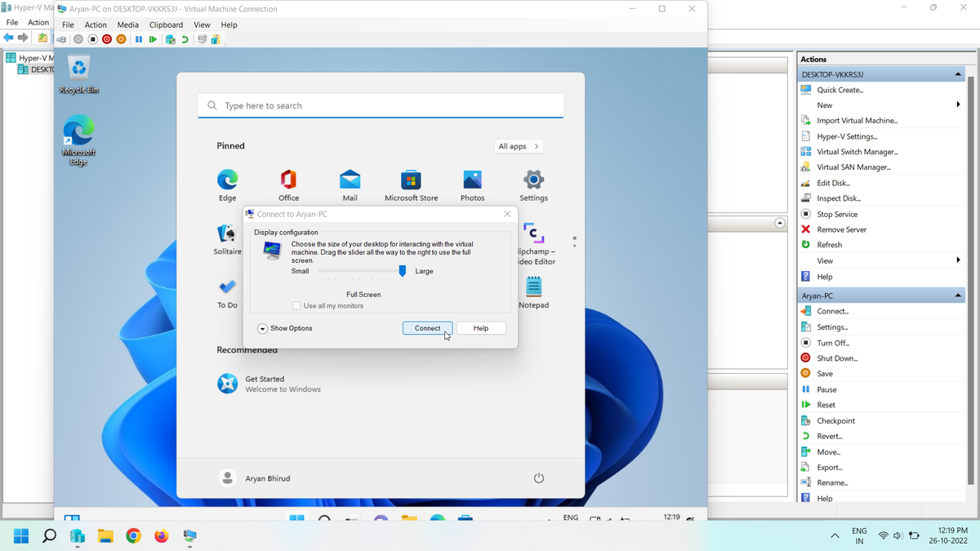This screenshot has height=551, width=980.
Task: Click Quick Create in Actions pane
Action: click(x=840, y=90)
